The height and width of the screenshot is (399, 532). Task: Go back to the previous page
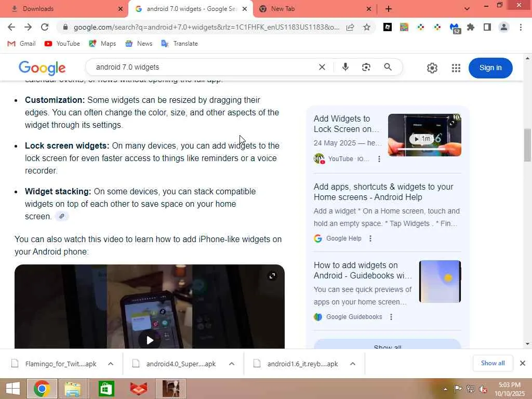click(11, 27)
